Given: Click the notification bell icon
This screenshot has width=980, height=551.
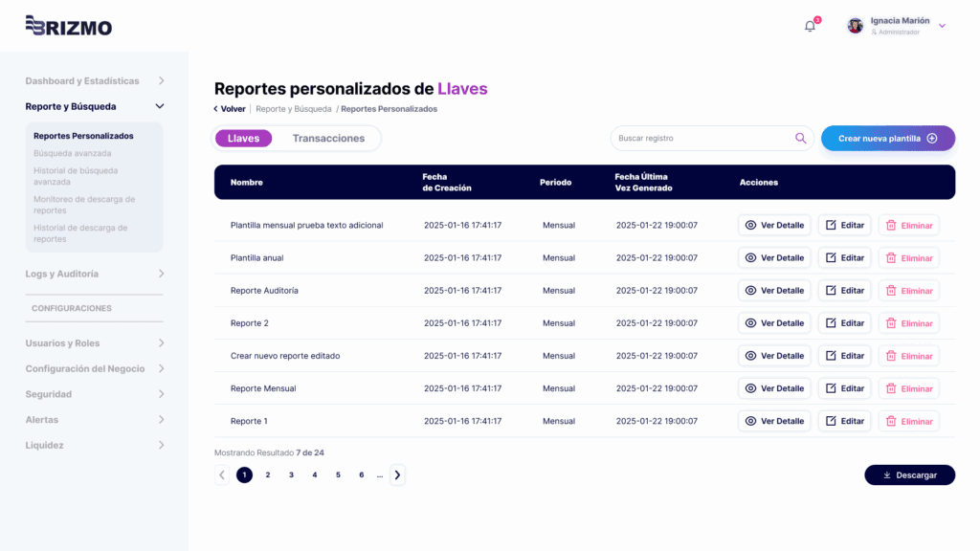Looking at the screenshot, I should [x=809, y=26].
